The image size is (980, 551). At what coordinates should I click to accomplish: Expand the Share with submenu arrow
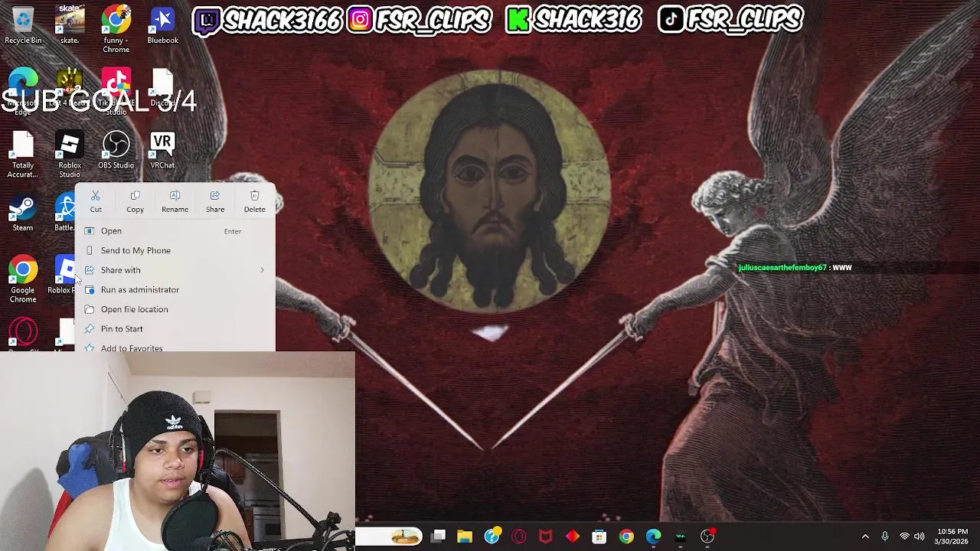coord(262,270)
